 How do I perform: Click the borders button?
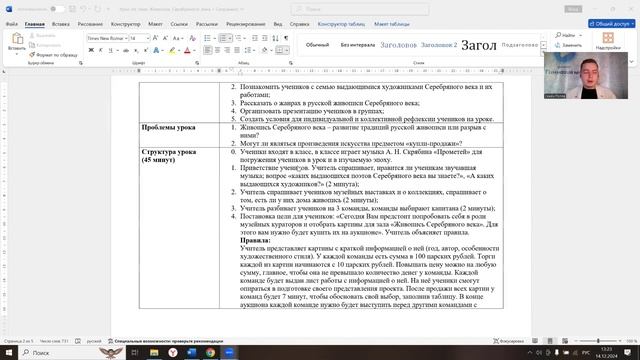[279, 50]
